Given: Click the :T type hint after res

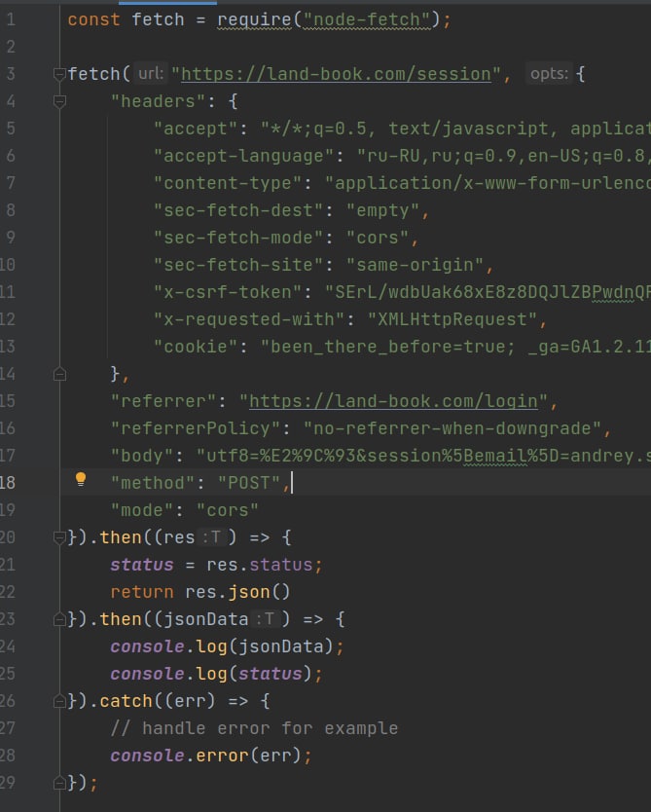Looking at the screenshot, I should point(211,537).
